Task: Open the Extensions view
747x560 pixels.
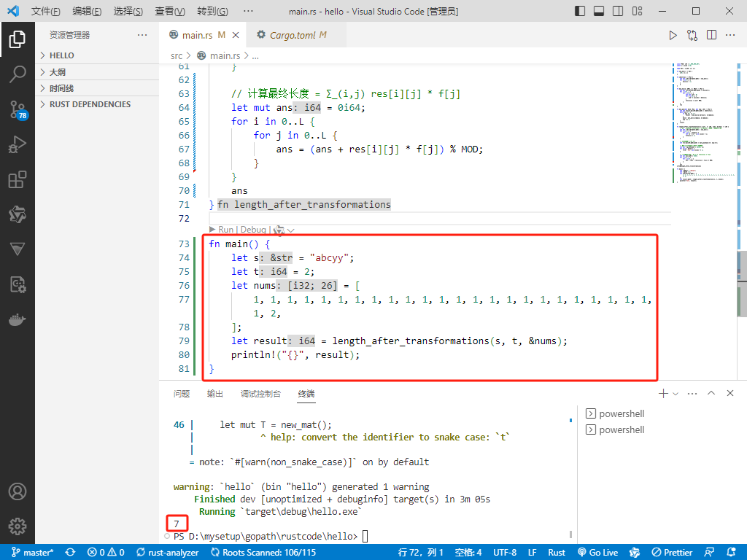Action: click(x=18, y=179)
